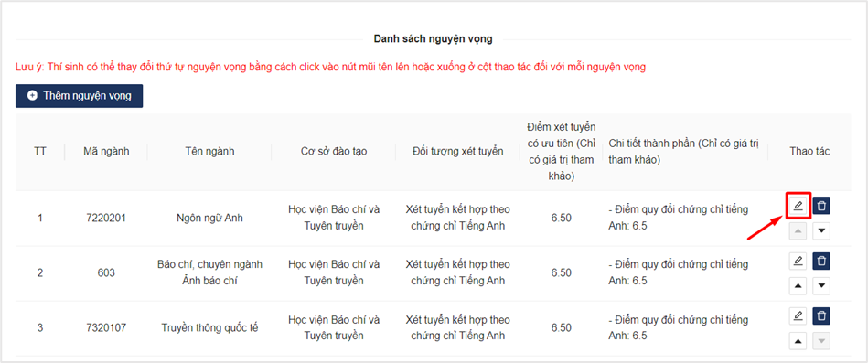Image resolution: width=868 pixels, height=363 pixels.
Task: Edit the Ngôn ngữ Anh wish row
Action: click(x=798, y=206)
